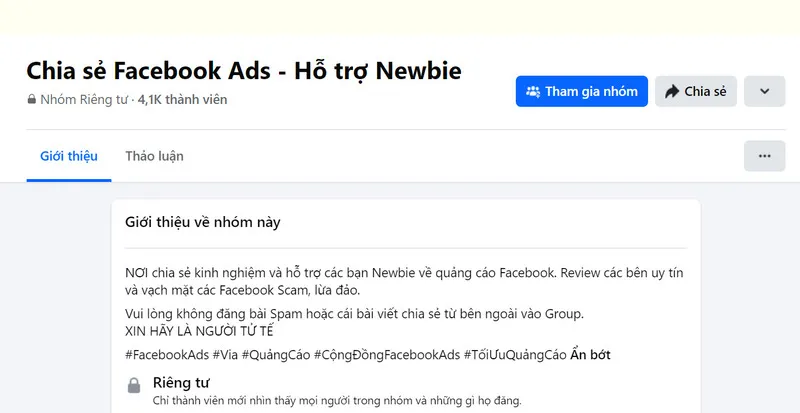
Task: Click the Chỉ thành viên mới nhìn thấy description
Action: (x=337, y=400)
